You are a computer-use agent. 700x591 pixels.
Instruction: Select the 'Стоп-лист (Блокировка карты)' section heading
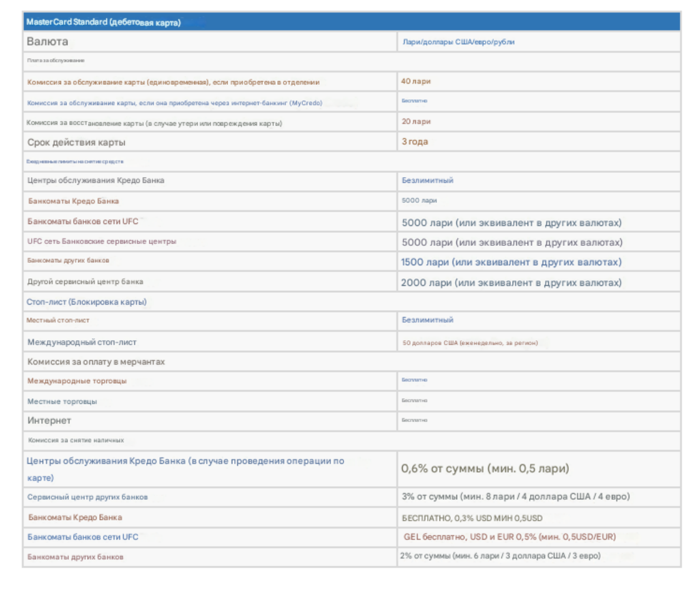86,302
